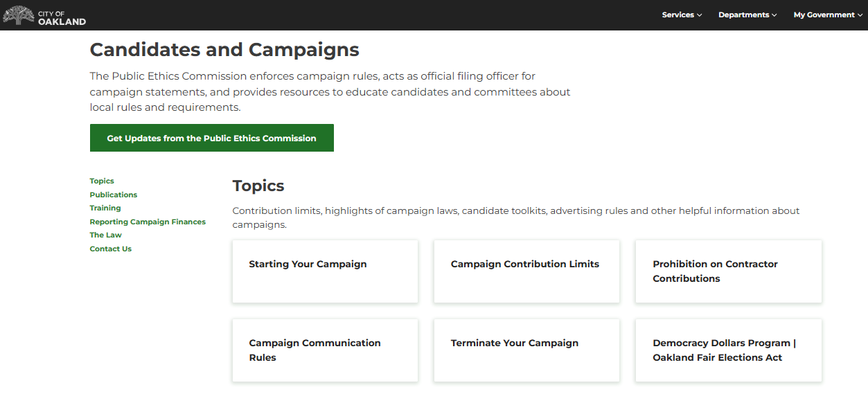Screen dimensions: 868x394
Task: Click the City of Oakland tree logo
Action: pos(18,15)
